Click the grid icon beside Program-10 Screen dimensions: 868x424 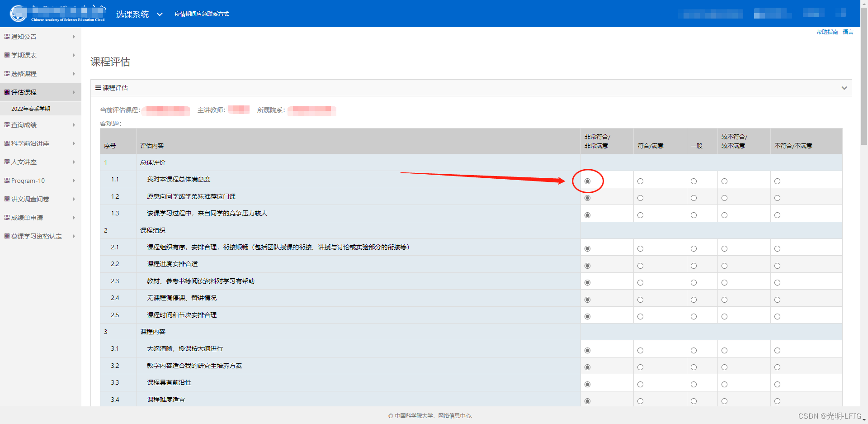tap(7, 181)
